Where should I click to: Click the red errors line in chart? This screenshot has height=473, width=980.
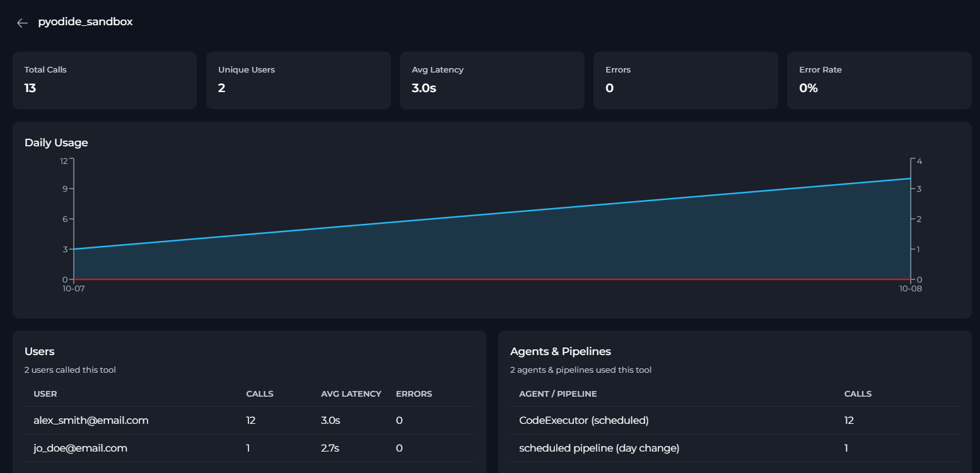tap(492, 279)
